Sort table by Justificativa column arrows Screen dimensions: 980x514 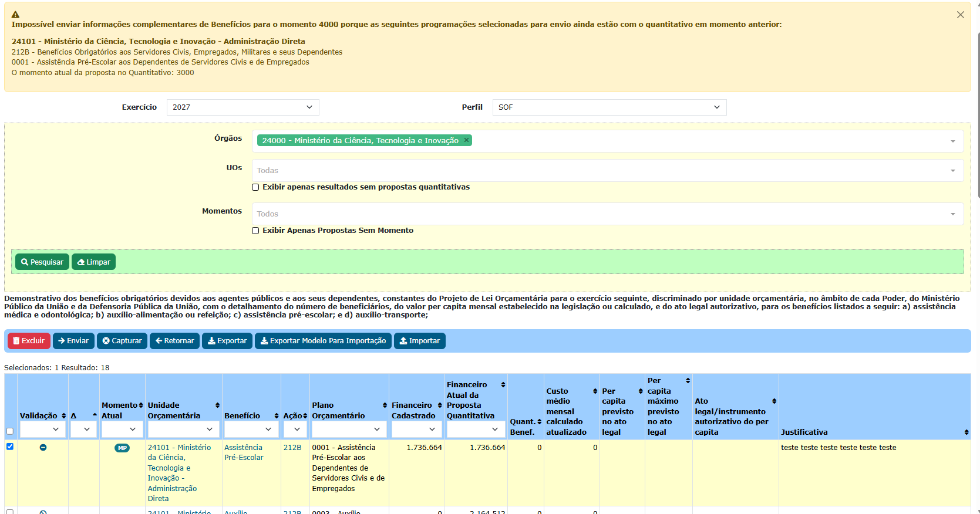[966, 432]
